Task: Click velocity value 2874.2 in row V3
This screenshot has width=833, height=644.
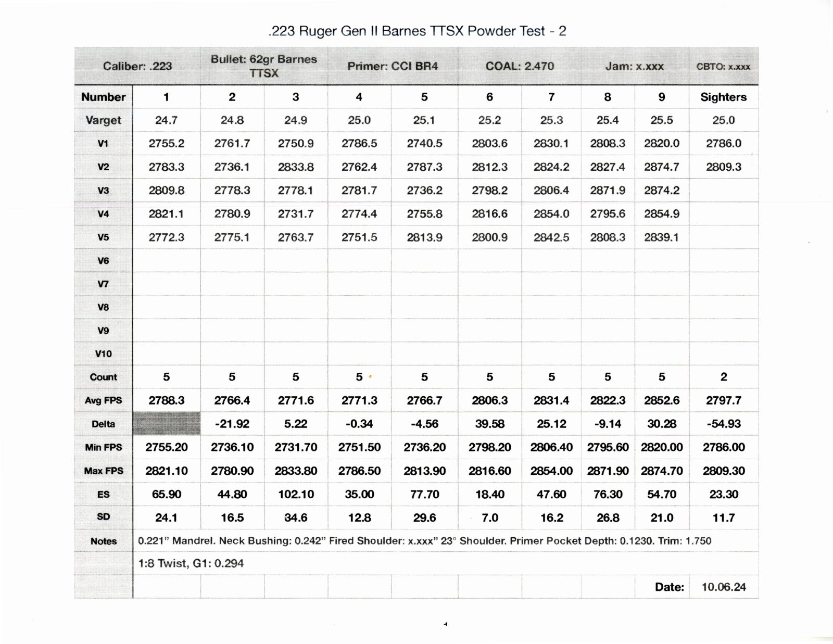Action: [x=661, y=191]
